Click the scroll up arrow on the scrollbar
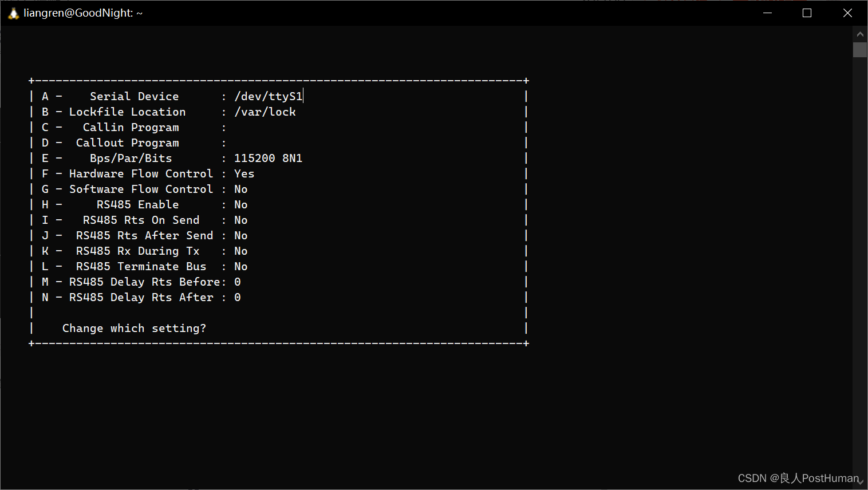This screenshot has height=490, width=868. point(860,34)
